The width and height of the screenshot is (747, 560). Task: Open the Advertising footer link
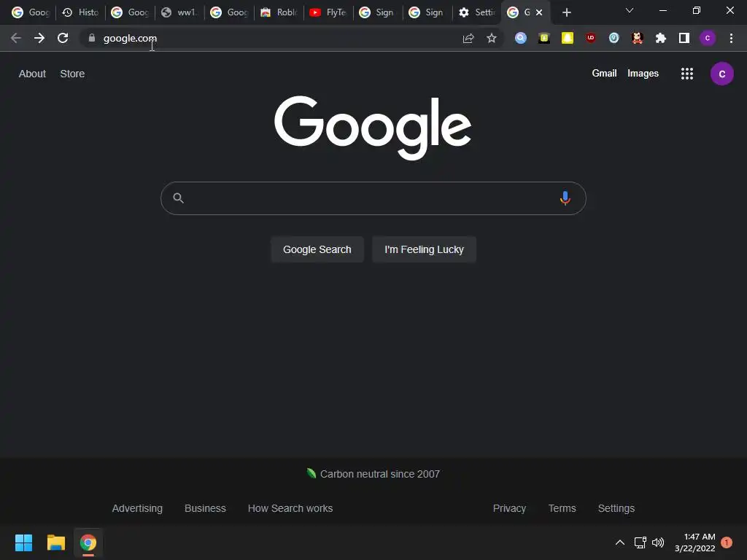(x=137, y=508)
